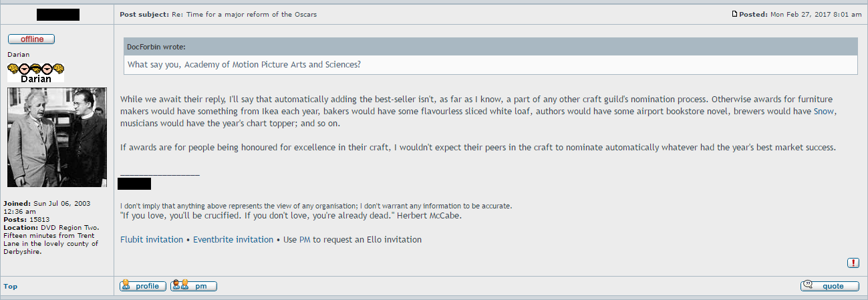Open the Snow beer link in post
The width and height of the screenshot is (868, 300).
click(825, 112)
